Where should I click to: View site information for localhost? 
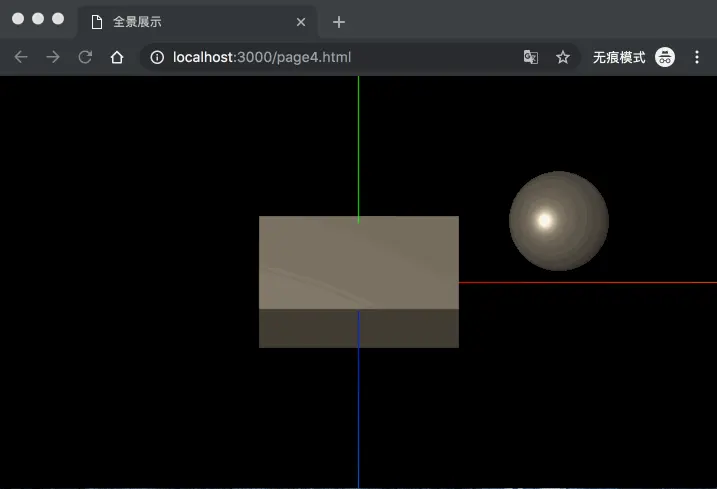[x=157, y=57]
